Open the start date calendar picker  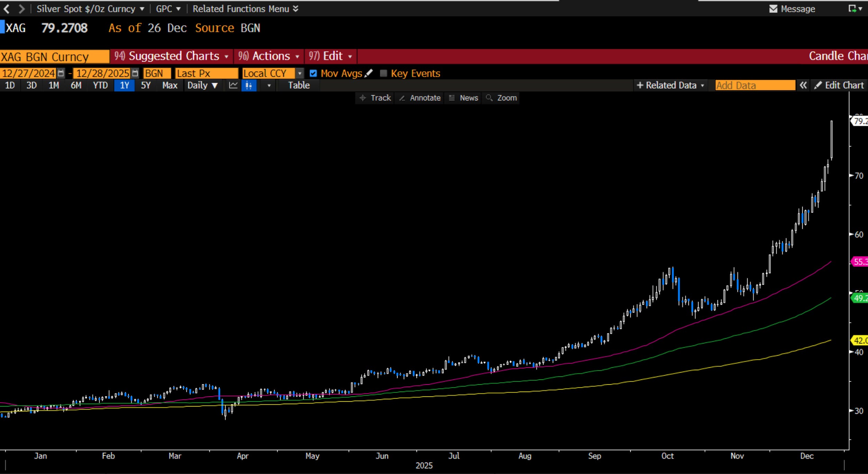[61, 73]
